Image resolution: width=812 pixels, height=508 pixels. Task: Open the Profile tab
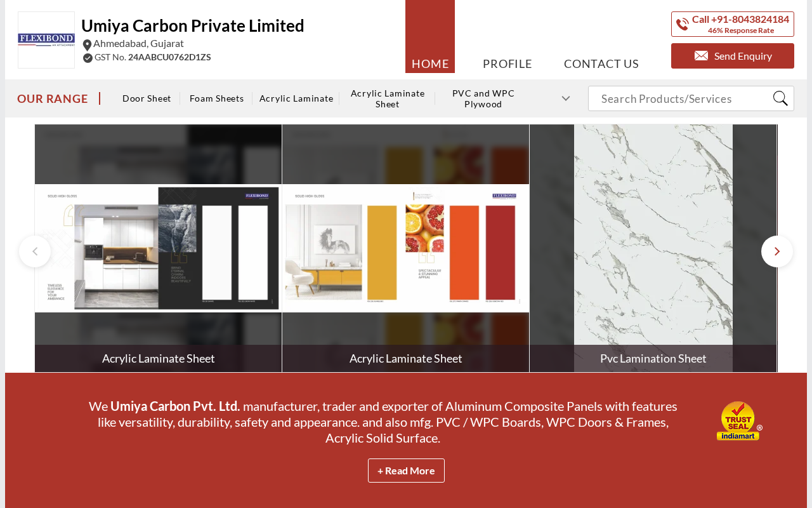click(507, 63)
